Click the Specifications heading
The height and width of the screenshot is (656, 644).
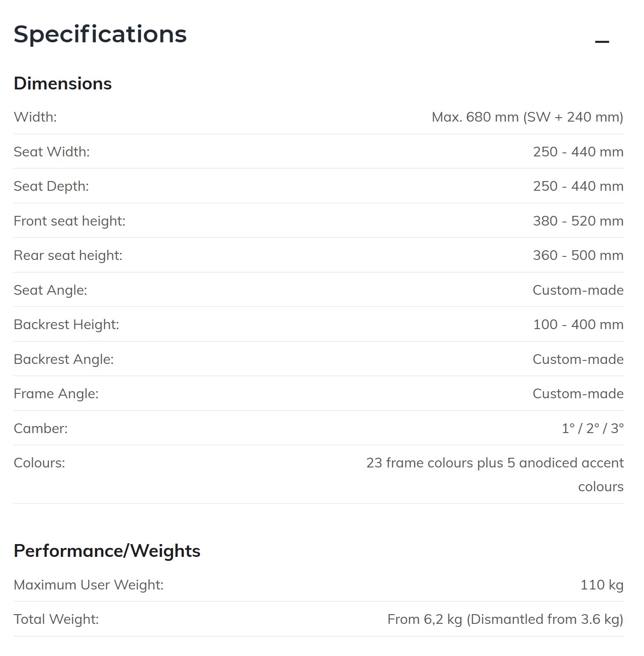pyautogui.click(x=100, y=34)
